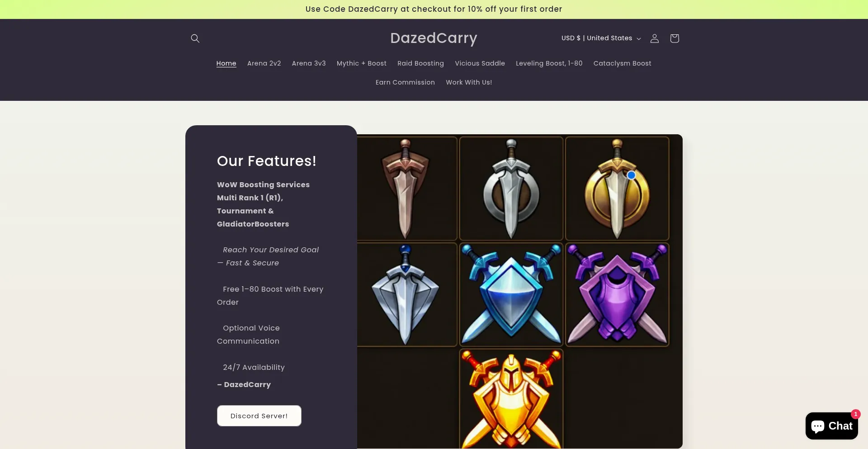Image resolution: width=868 pixels, height=449 pixels.
Task: Click the Discord Server! button
Action: point(259,416)
